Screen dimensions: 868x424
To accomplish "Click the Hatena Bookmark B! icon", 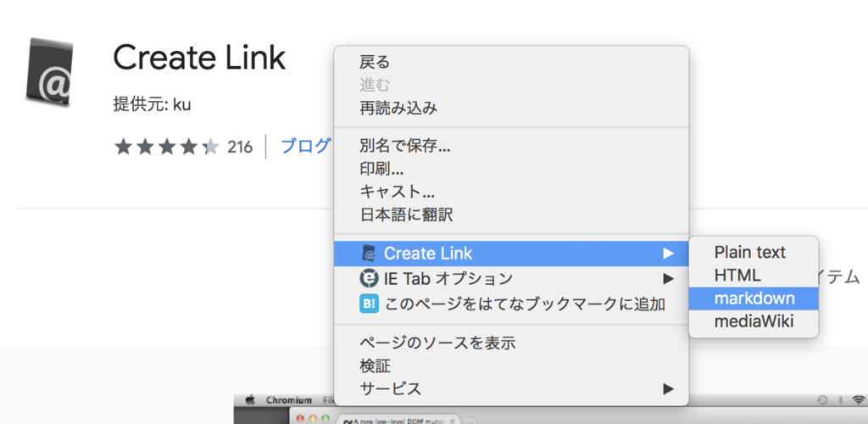I will pyautogui.click(x=369, y=304).
